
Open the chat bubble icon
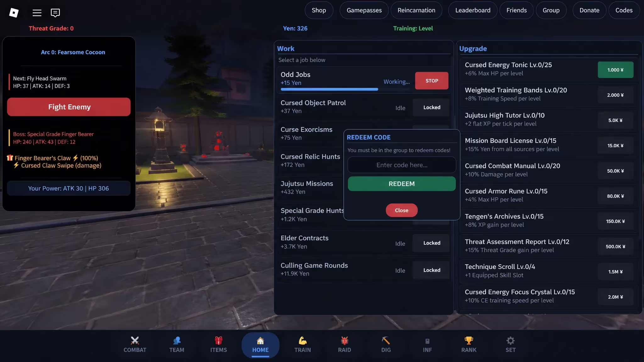[55, 13]
